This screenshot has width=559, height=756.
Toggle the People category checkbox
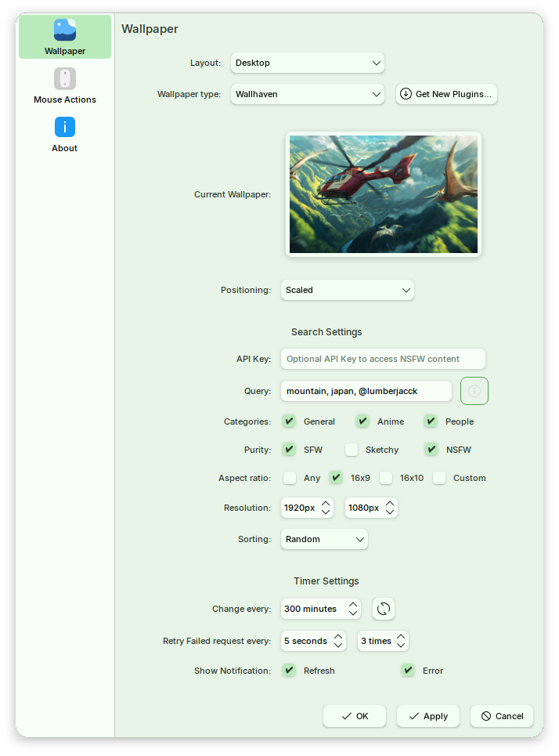coord(431,421)
